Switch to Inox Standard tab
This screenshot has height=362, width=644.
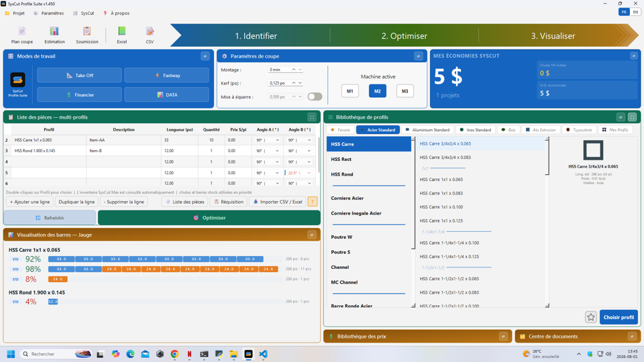pos(475,129)
